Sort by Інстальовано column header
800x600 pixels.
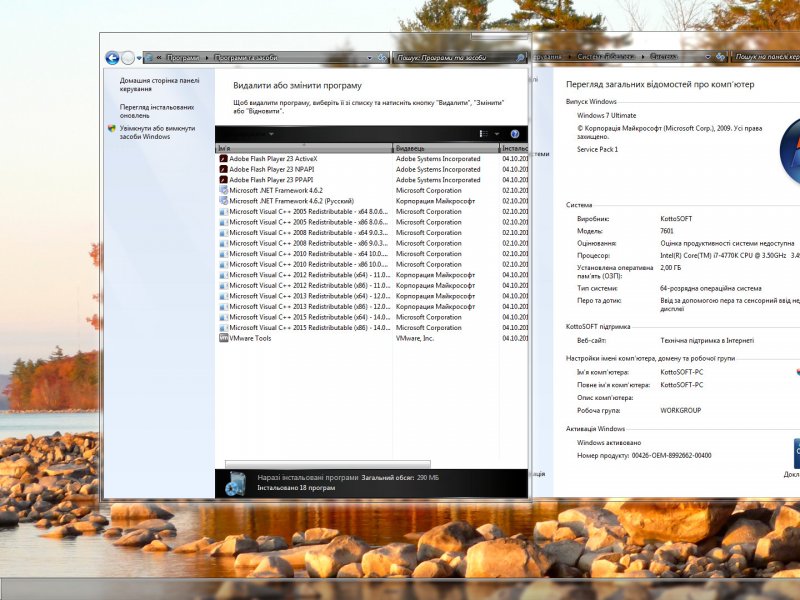click(514, 148)
